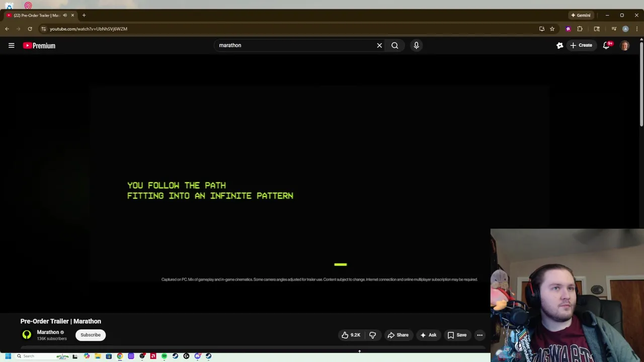Screen dimensions: 644x362
Task: Open Chrome three-dot menu
Action: pyautogui.click(x=637, y=29)
